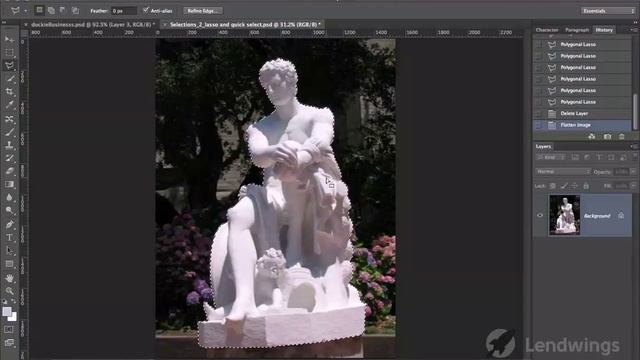The image size is (640, 360).
Task: Select the Pen tool
Action: 9,224
